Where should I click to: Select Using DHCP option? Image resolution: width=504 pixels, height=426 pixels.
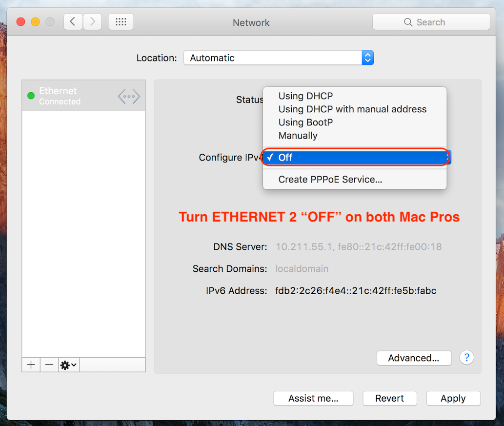(x=355, y=96)
